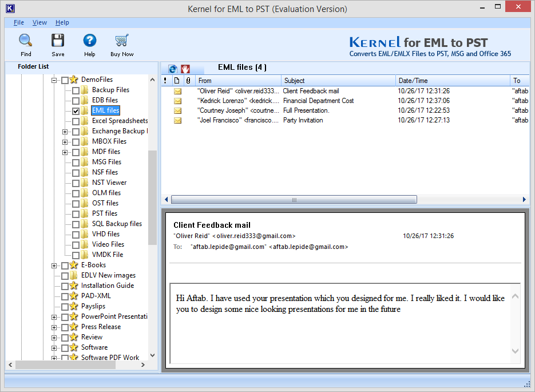
Task: Click the Buy Now cart icon
Action: pos(122,40)
